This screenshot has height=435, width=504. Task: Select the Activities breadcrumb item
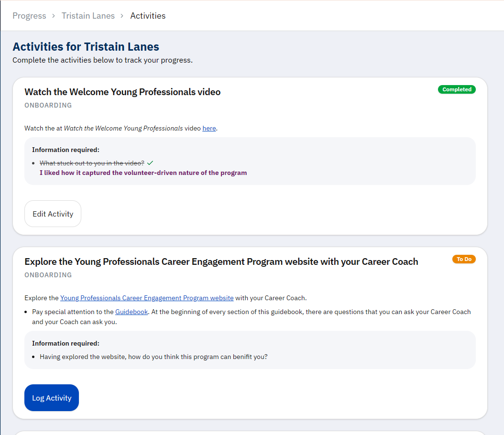click(148, 16)
